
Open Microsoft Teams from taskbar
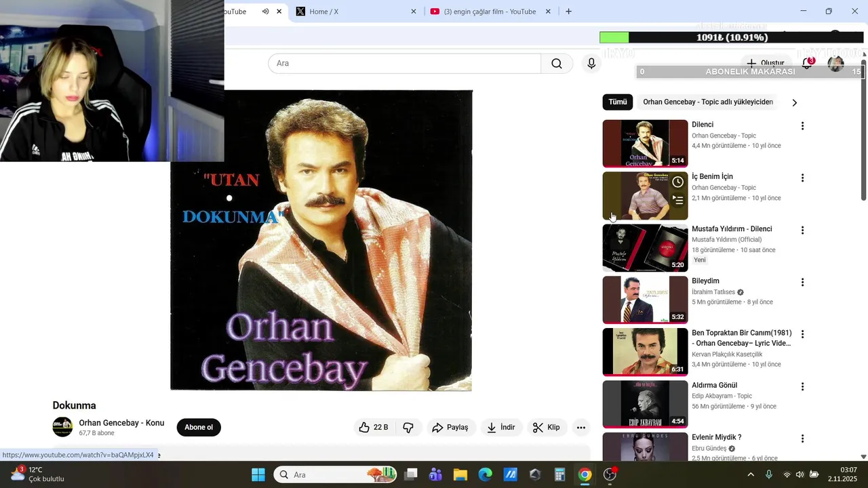435,474
